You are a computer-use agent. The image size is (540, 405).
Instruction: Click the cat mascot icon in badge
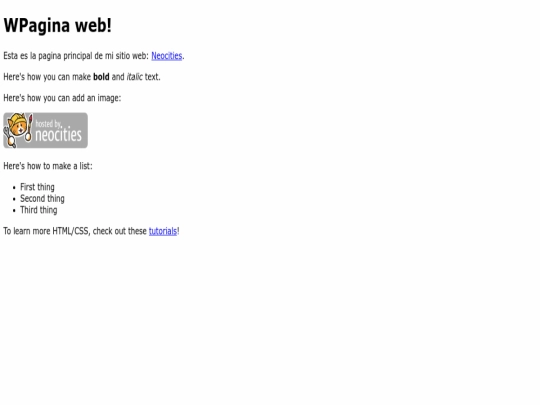[18, 130]
